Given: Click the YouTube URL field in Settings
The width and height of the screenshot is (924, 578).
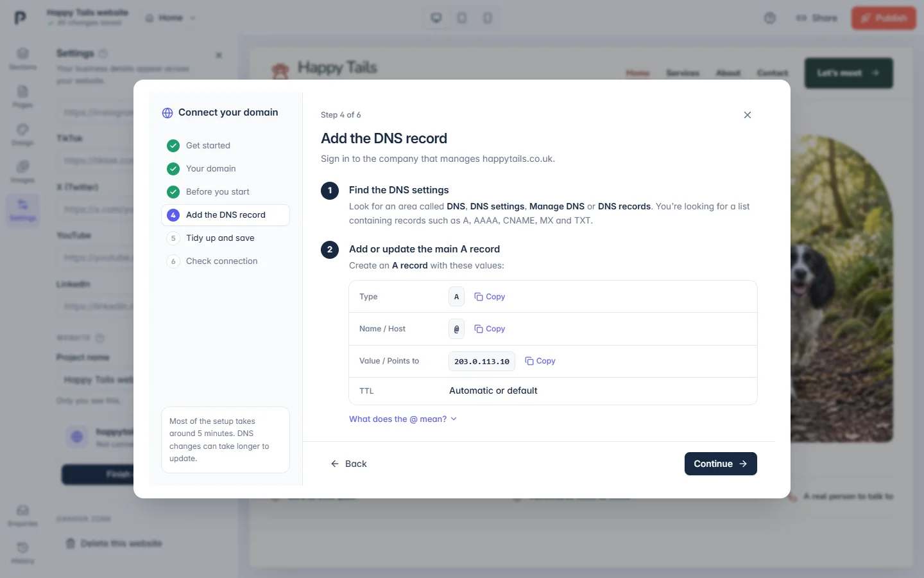Looking at the screenshot, I should pos(96,258).
